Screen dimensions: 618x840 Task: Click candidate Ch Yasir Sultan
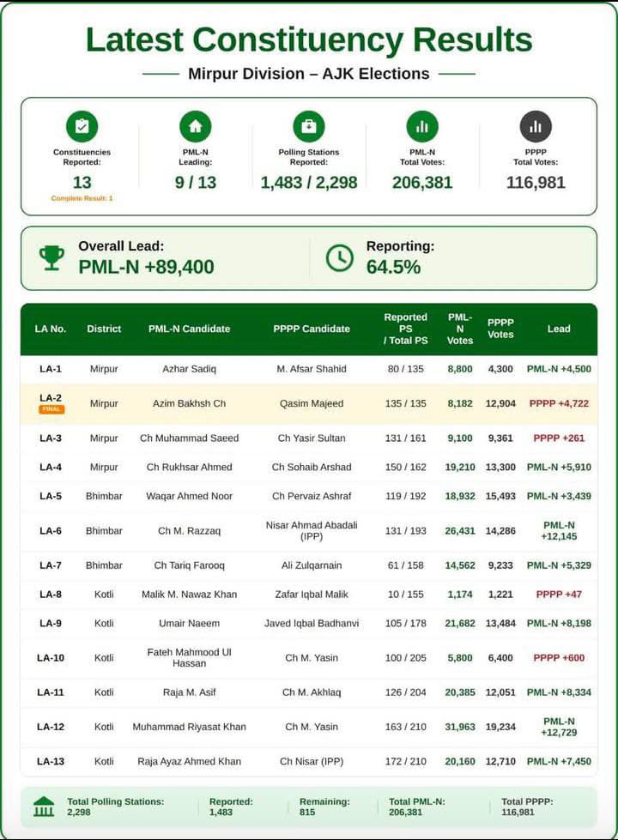(312, 438)
